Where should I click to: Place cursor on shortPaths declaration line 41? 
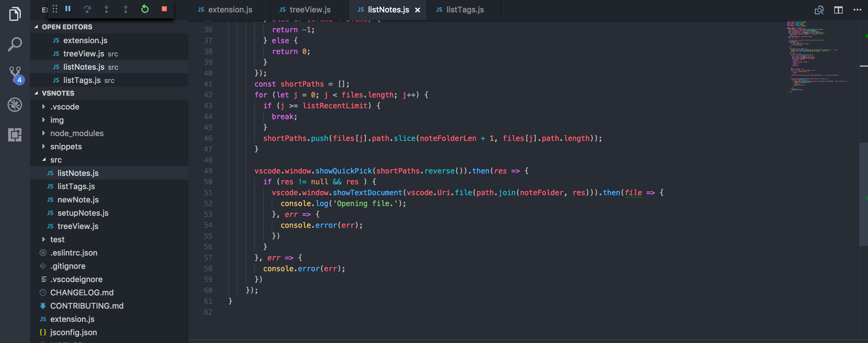[302, 84]
